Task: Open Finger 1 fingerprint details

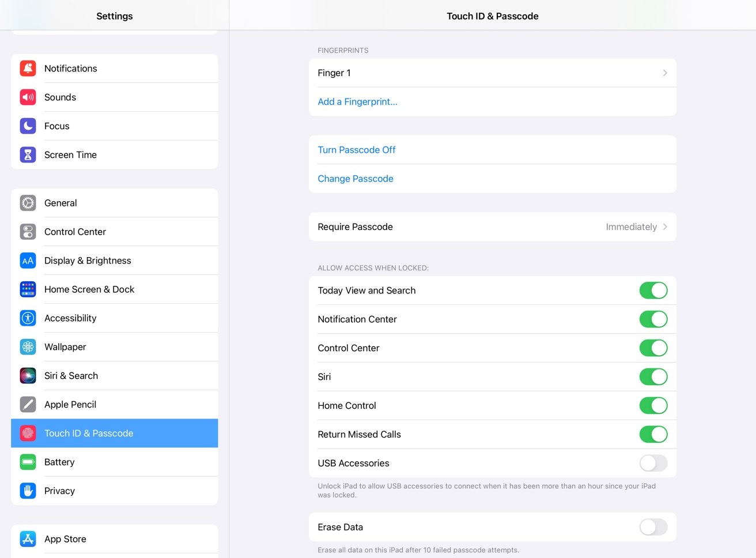Action: 492,73
